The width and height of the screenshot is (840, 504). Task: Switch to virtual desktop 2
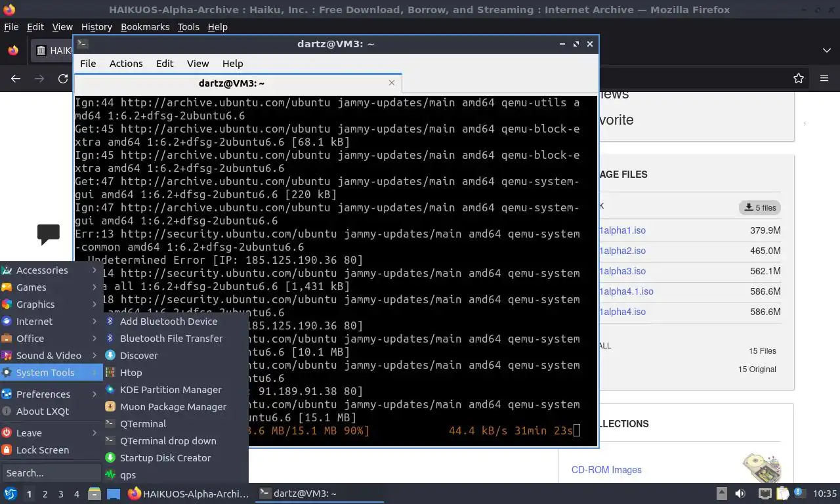click(45, 493)
